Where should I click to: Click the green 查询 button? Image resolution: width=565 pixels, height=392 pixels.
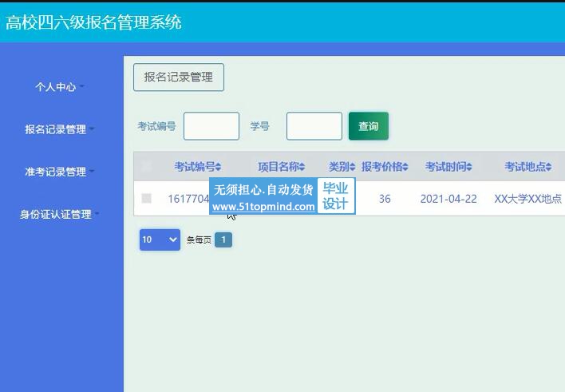[x=369, y=126]
